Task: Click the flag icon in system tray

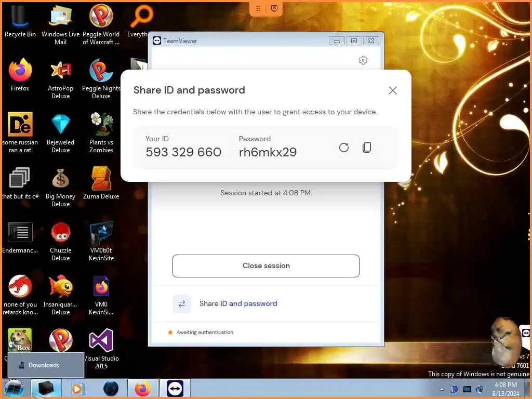Action: [x=454, y=389]
